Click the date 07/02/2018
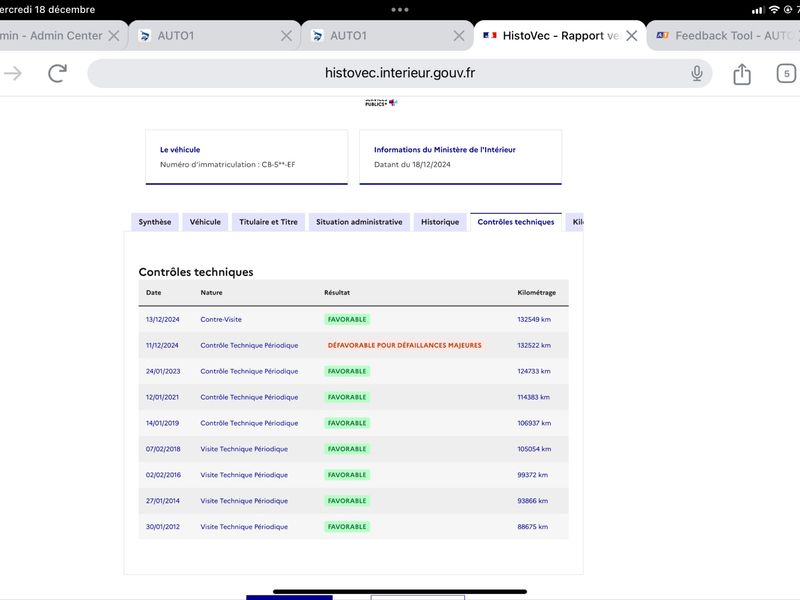This screenshot has width=800, height=600. coord(163,449)
